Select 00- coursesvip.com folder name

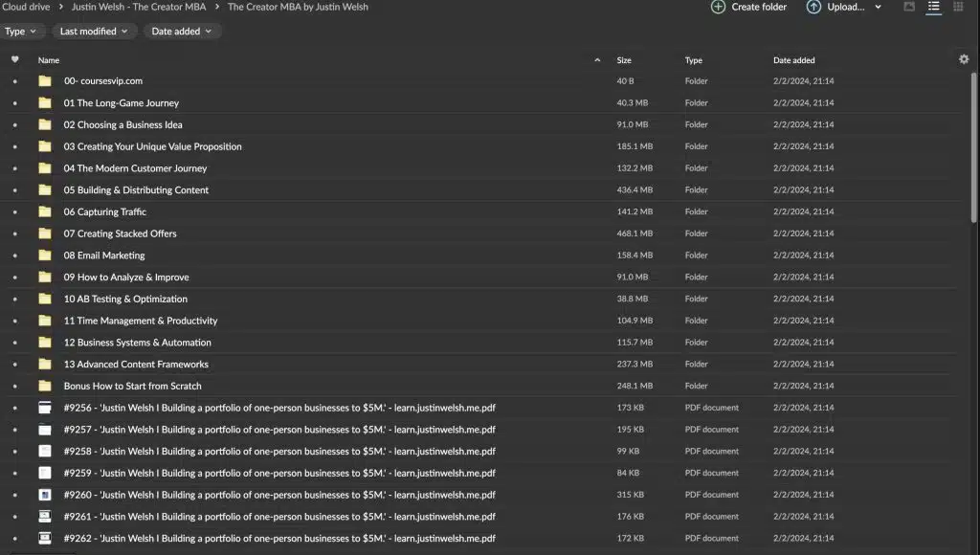(x=103, y=80)
